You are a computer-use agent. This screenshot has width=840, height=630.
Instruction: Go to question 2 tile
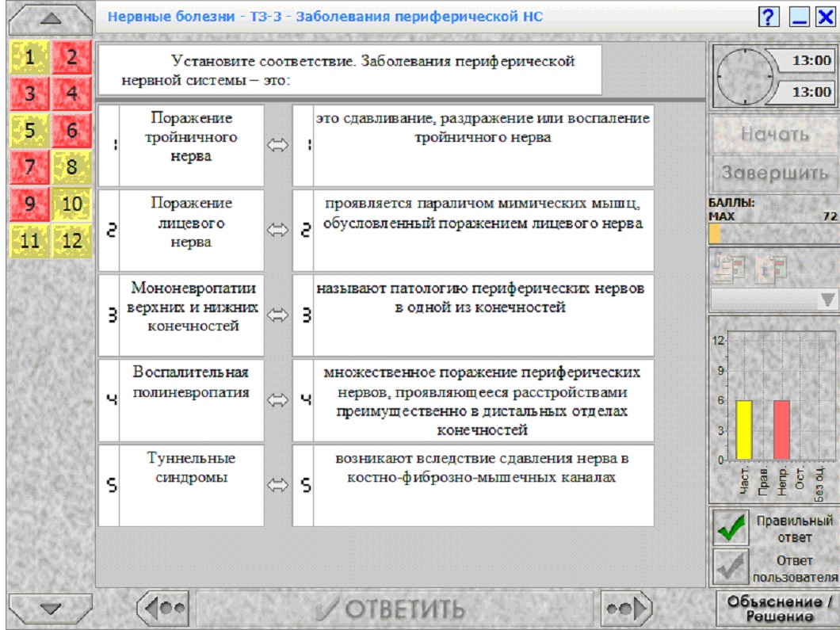(72, 57)
